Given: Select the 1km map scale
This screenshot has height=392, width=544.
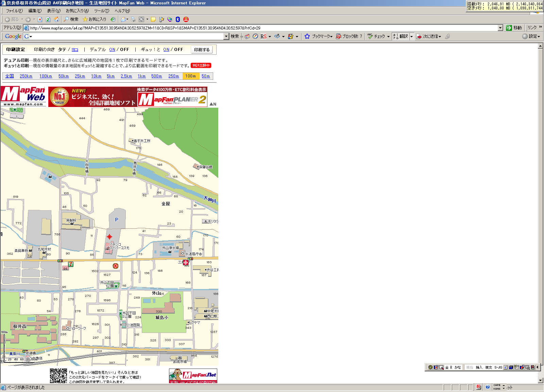Looking at the screenshot, I should [x=142, y=76].
